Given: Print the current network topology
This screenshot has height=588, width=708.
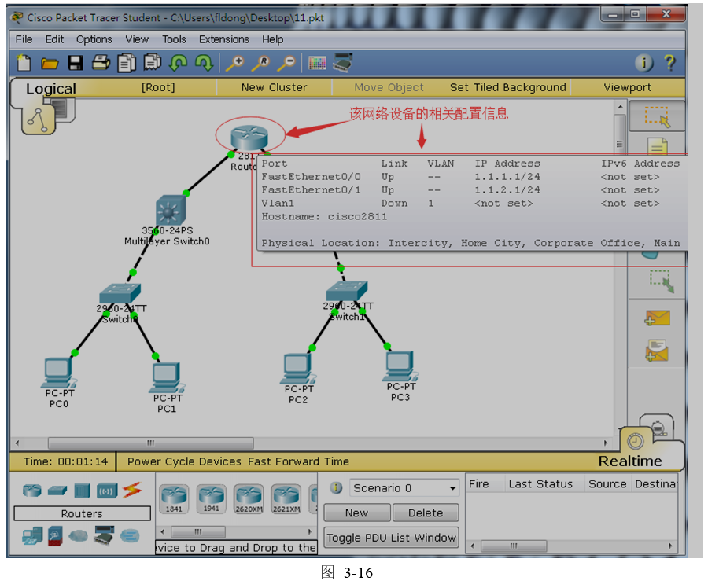Looking at the screenshot, I should (x=101, y=63).
